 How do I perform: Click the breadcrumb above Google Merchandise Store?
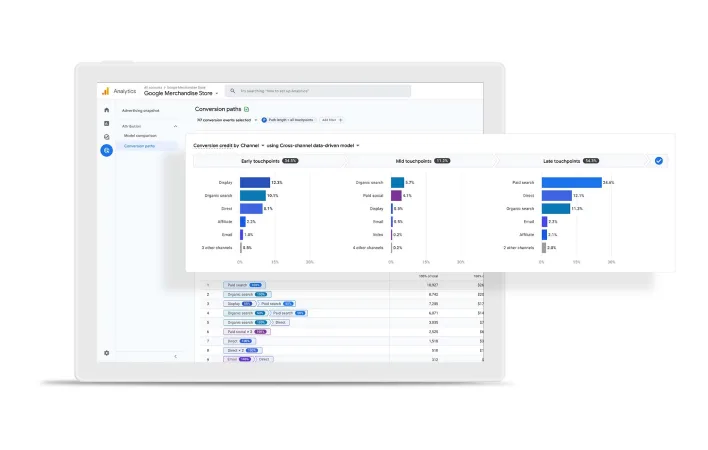pos(175,87)
